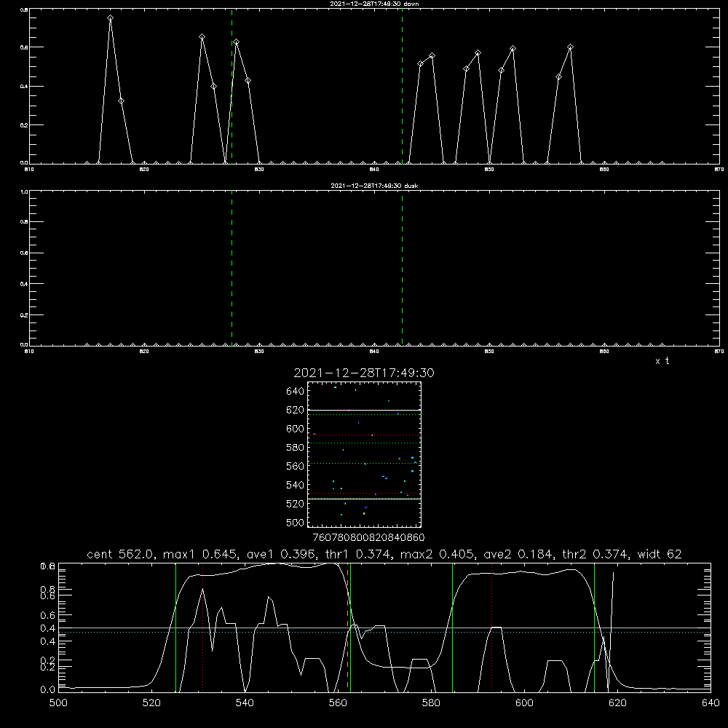
Task: Click the '620' y-axis label beside scatter image
Action: coord(295,410)
